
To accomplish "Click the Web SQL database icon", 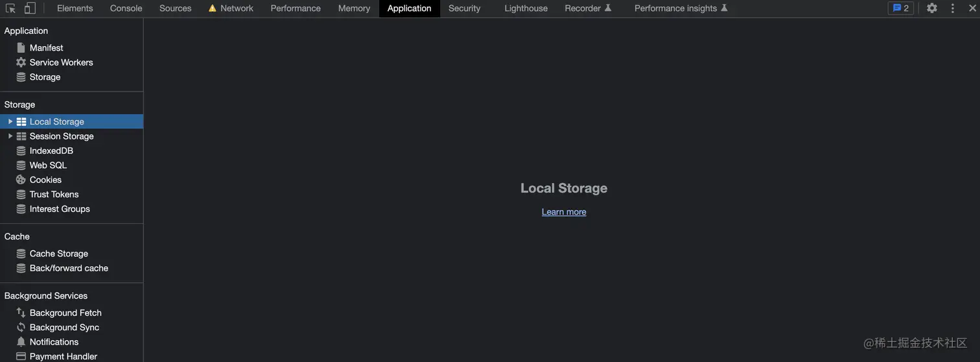I will (x=21, y=165).
